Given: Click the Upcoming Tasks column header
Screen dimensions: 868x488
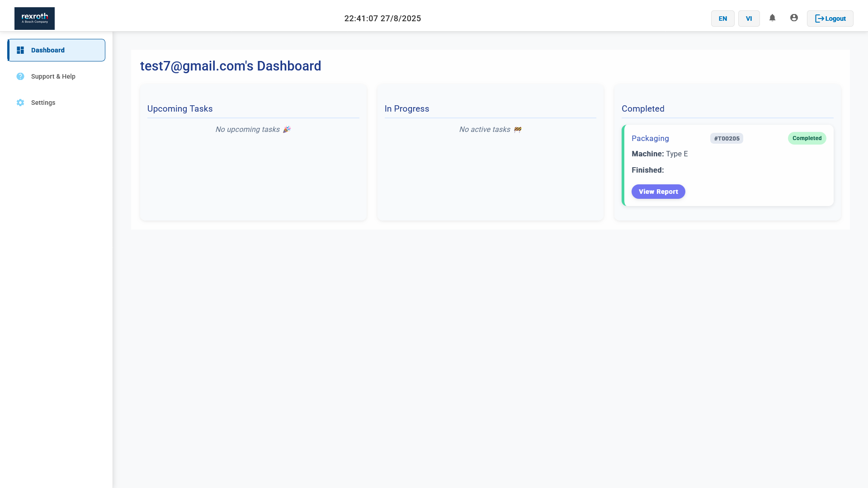Looking at the screenshot, I should click(180, 109).
